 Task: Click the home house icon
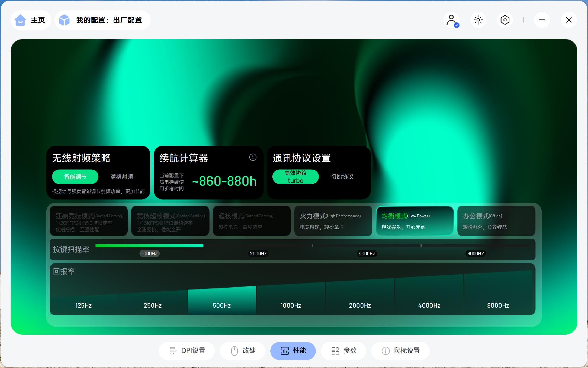click(20, 20)
